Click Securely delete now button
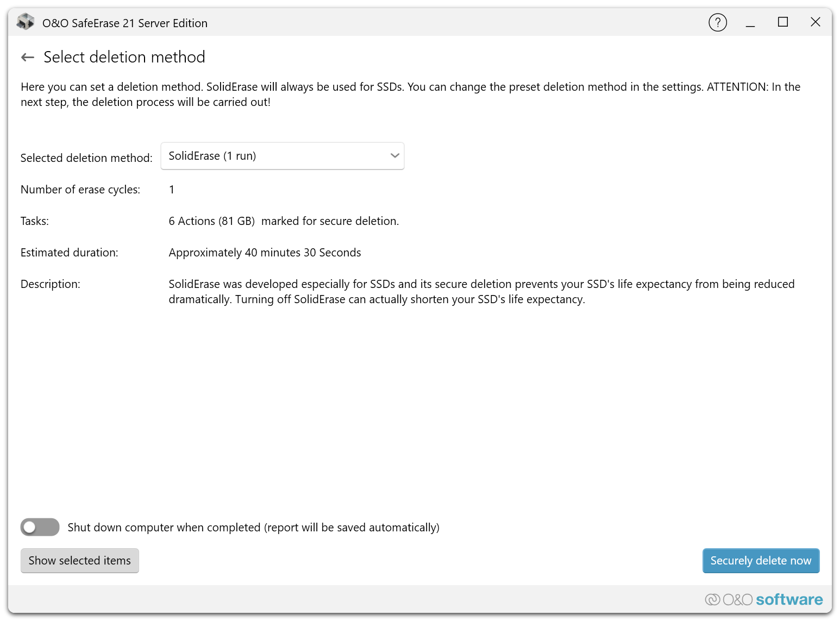The width and height of the screenshot is (840, 621). pyautogui.click(x=761, y=561)
